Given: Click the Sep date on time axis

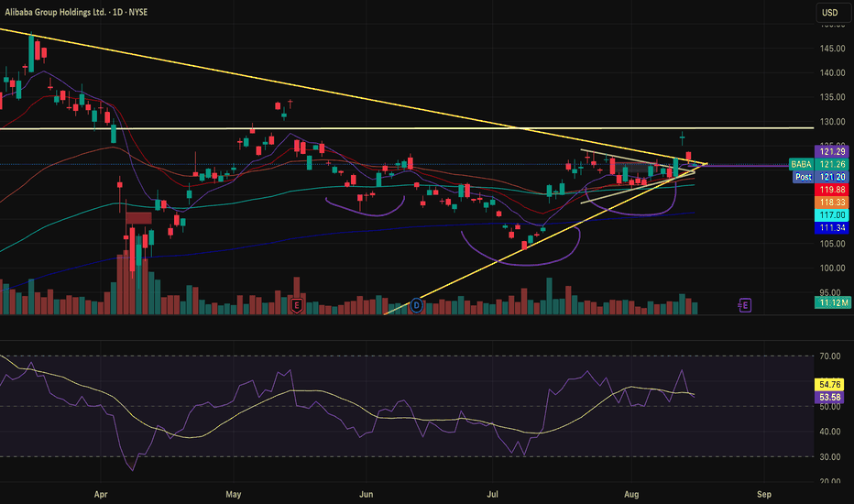Looking at the screenshot, I should coord(764,494).
